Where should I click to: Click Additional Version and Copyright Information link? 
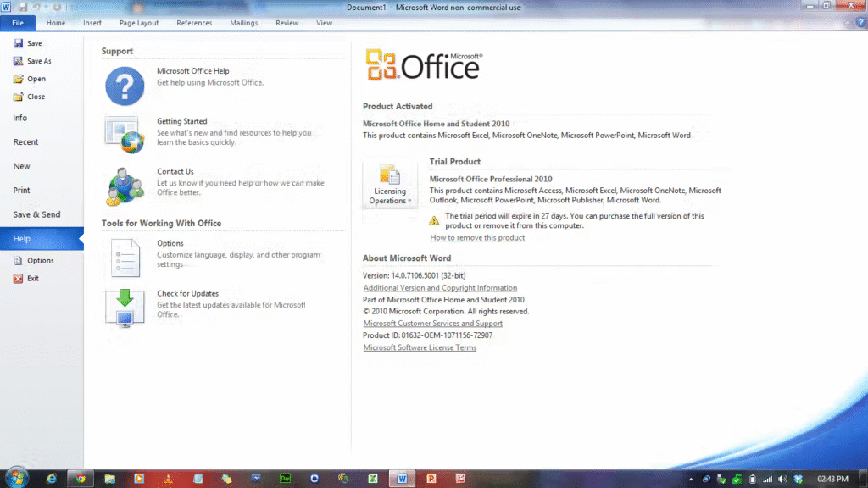point(440,288)
